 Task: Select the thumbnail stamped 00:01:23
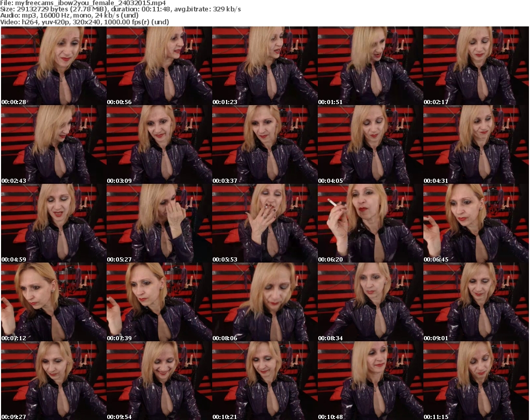[x=264, y=66]
